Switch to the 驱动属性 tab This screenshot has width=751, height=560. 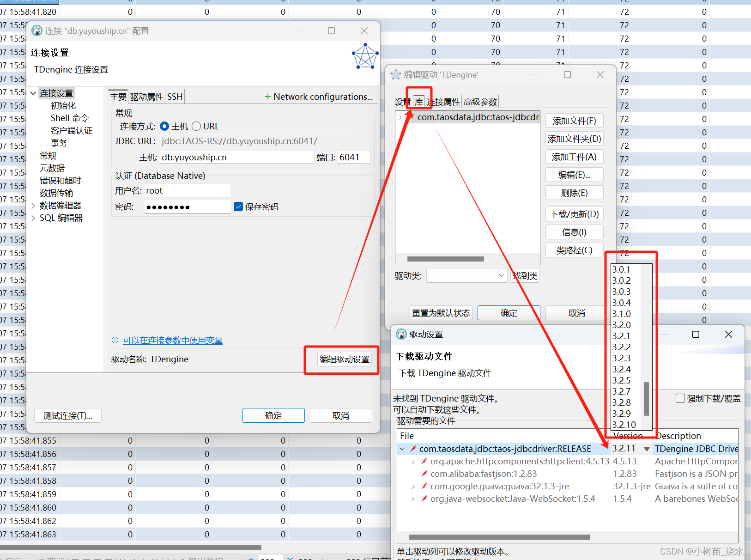pos(147,97)
